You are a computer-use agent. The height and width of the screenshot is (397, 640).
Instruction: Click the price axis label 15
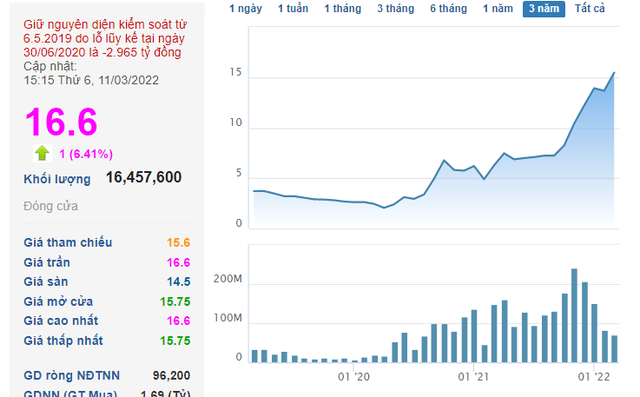tap(236, 72)
